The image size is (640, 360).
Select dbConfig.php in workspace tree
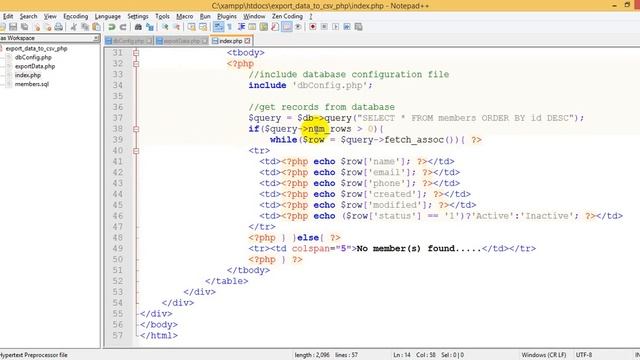pyautogui.click(x=33, y=57)
